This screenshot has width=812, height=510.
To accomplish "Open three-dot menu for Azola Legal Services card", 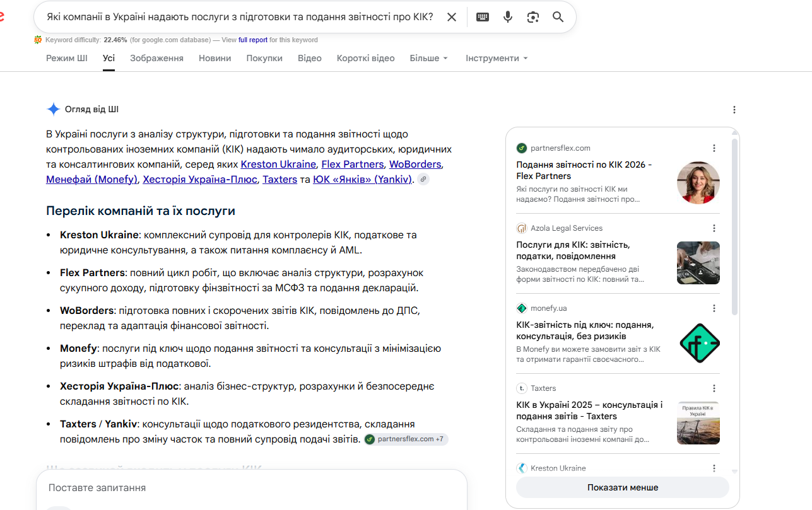I will click(714, 228).
